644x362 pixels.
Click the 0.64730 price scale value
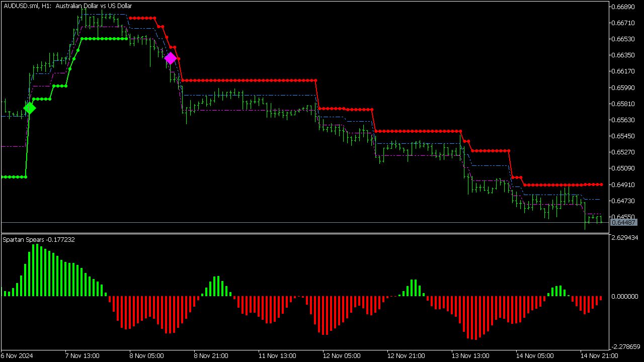pyautogui.click(x=623, y=201)
